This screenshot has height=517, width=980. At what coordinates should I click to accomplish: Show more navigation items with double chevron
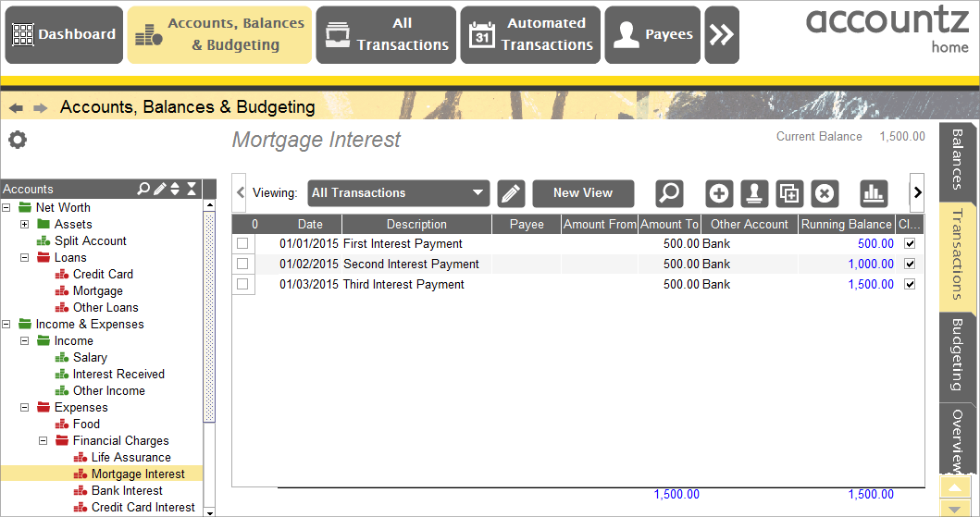tap(722, 35)
